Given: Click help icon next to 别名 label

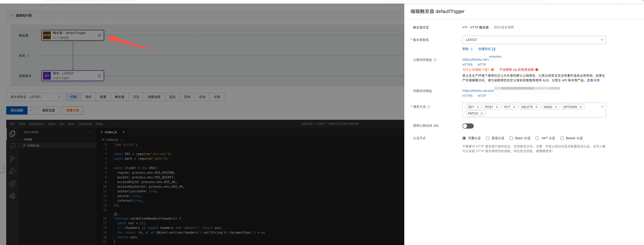Looking at the screenshot, I should pyautogui.click(x=28, y=56).
